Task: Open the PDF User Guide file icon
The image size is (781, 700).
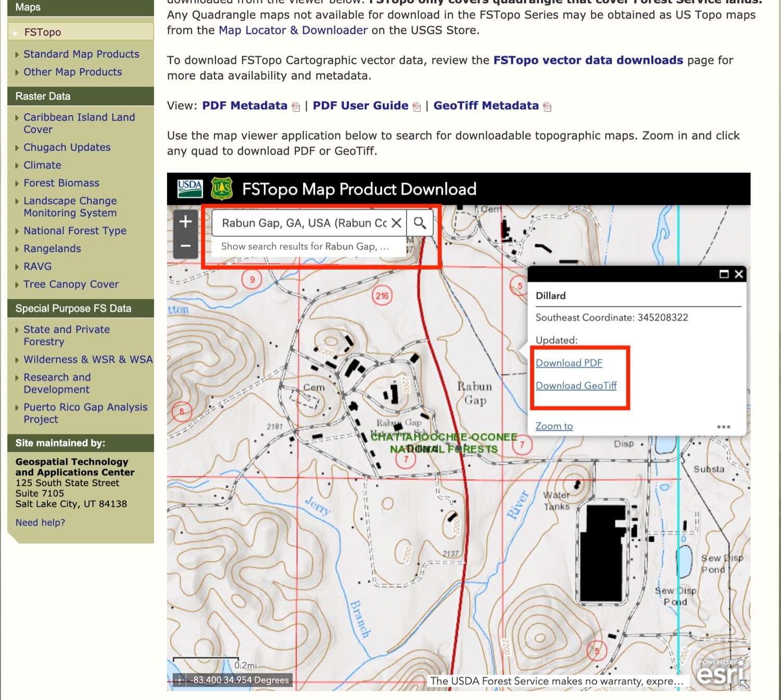Action: 415,106
